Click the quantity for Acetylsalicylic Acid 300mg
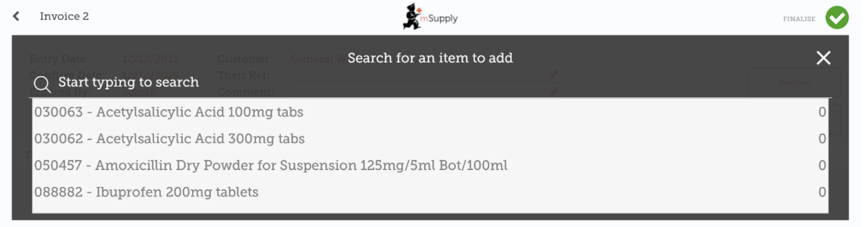Screen dimensions: 868x227 point(822,139)
